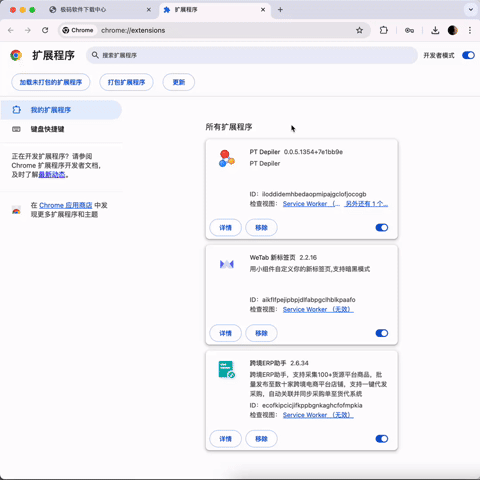The height and width of the screenshot is (480, 480).
Task: Open the extensions puzzle icon in toolbar
Action: tap(384, 30)
